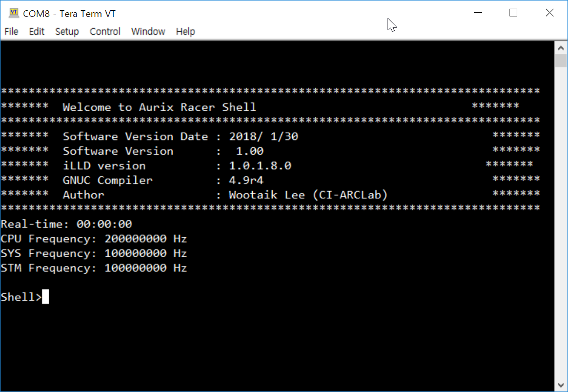Click the 'Real-time: 00:00:00' line

coord(66,224)
